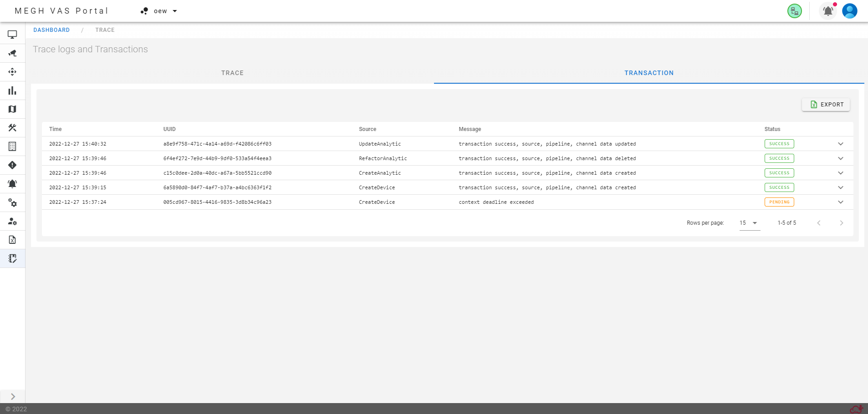The width and height of the screenshot is (868, 414).
Task: Click the green network status icon in header
Action: tap(794, 10)
